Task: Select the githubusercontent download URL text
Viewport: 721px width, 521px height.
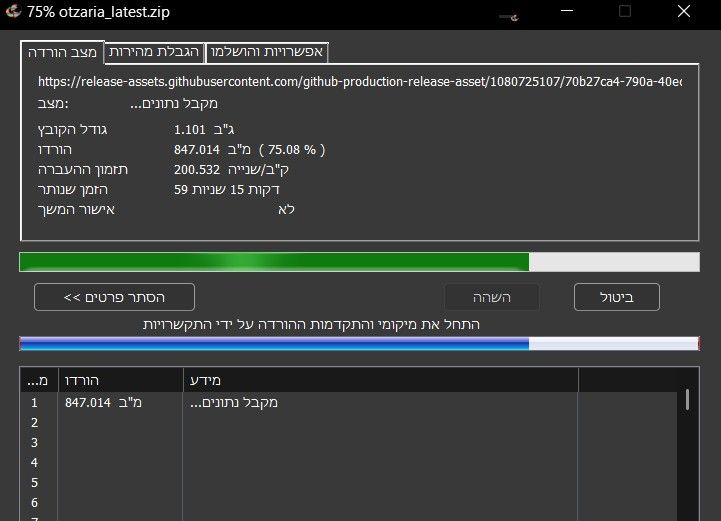Action: click(x=360, y=81)
